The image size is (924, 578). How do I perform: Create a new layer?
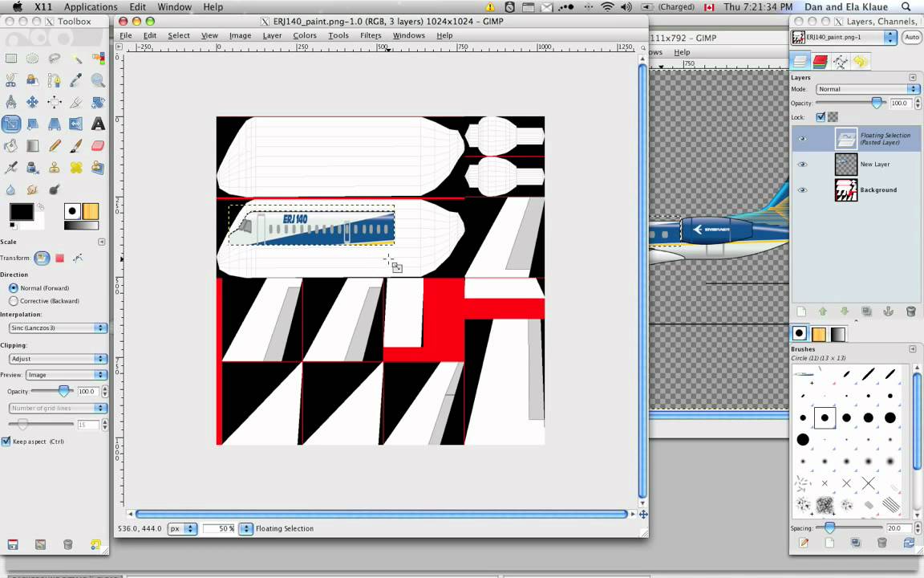click(x=801, y=311)
